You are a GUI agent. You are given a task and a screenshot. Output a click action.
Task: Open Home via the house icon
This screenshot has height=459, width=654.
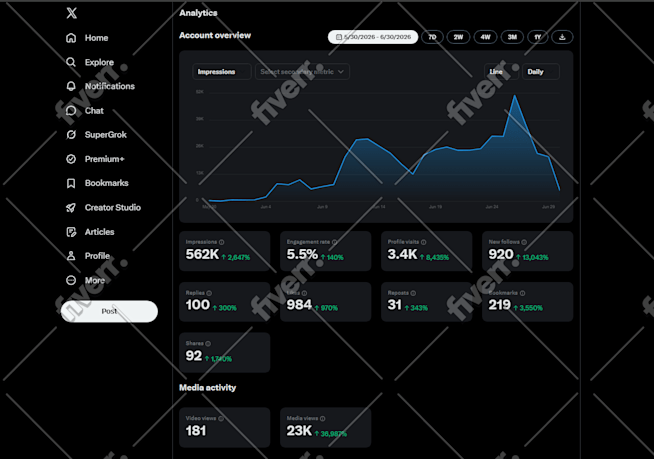[71, 38]
